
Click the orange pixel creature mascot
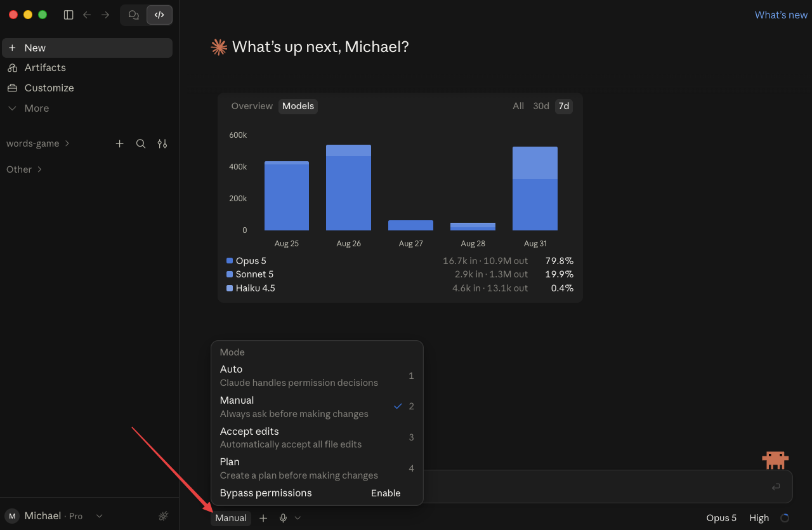(x=775, y=460)
